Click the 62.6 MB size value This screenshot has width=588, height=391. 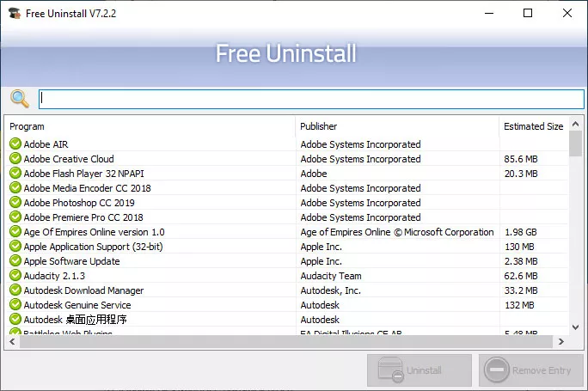[x=521, y=276]
